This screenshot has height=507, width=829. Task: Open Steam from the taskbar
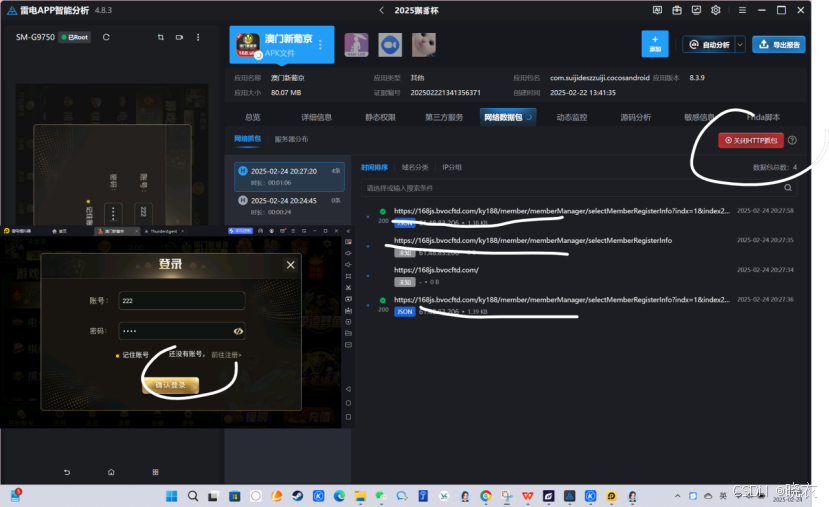297,496
